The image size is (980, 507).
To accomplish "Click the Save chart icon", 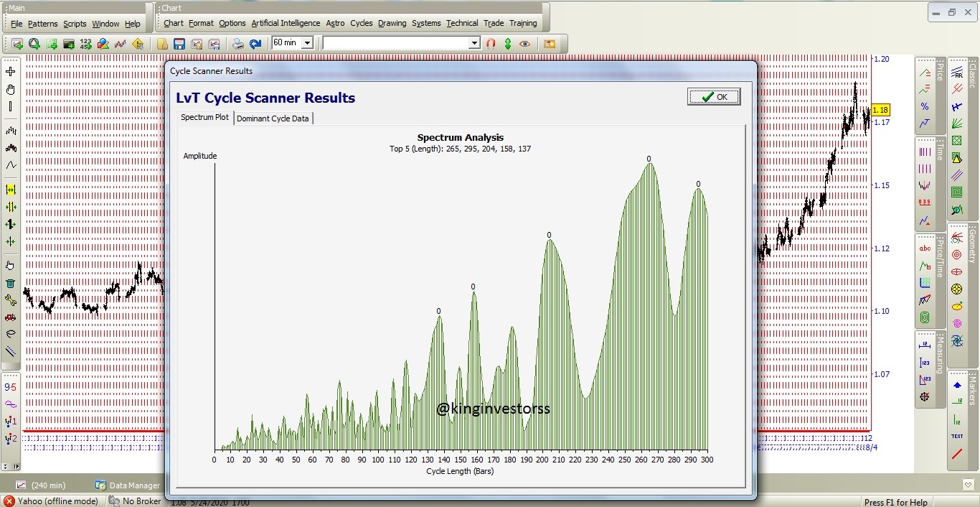I will (x=179, y=43).
